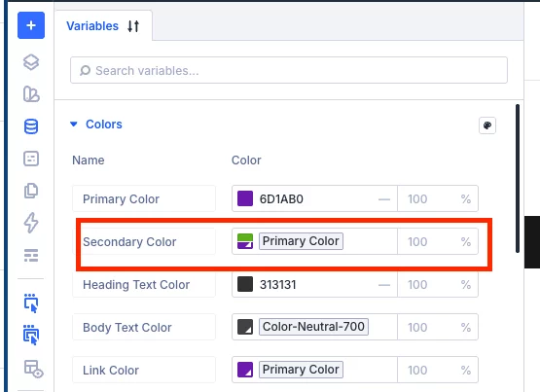This screenshot has height=392, width=540.
Task: Open the lightning bolt interactions icon
Action: coord(31,223)
